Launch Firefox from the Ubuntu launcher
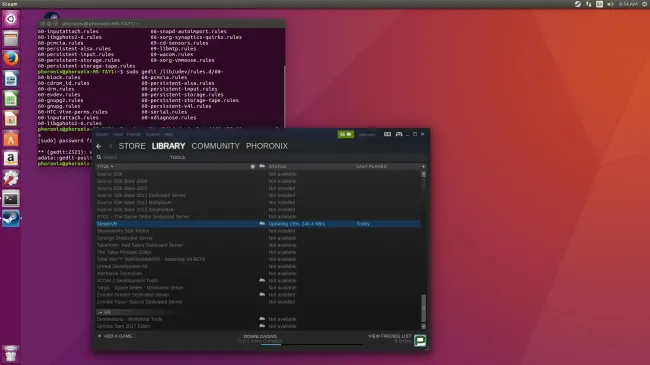Viewport: 650px width, 365px height. point(11,58)
